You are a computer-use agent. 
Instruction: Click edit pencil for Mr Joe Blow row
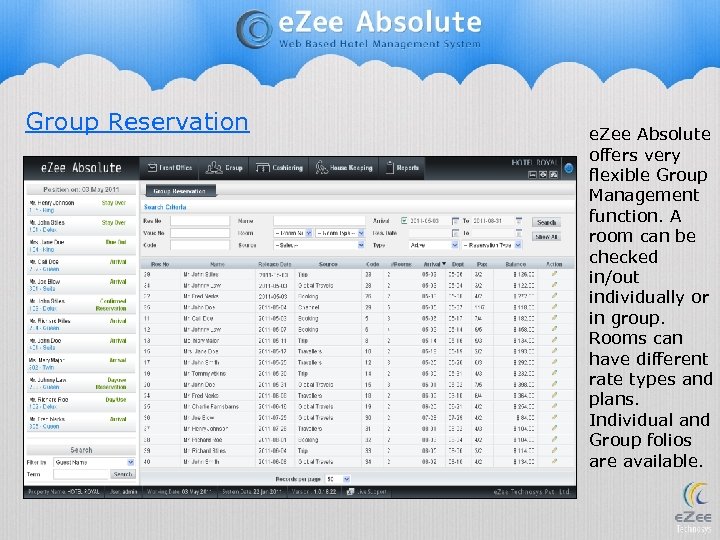[x=554, y=417]
